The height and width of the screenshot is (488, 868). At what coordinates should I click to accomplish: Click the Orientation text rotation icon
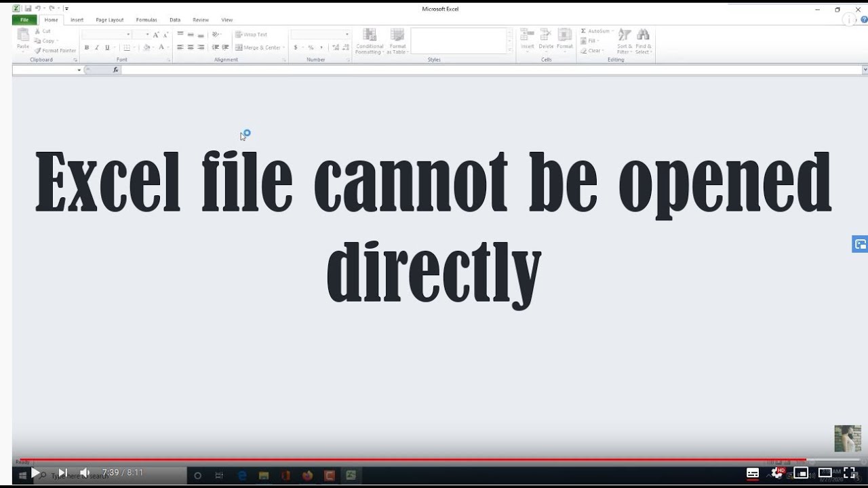click(216, 35)
